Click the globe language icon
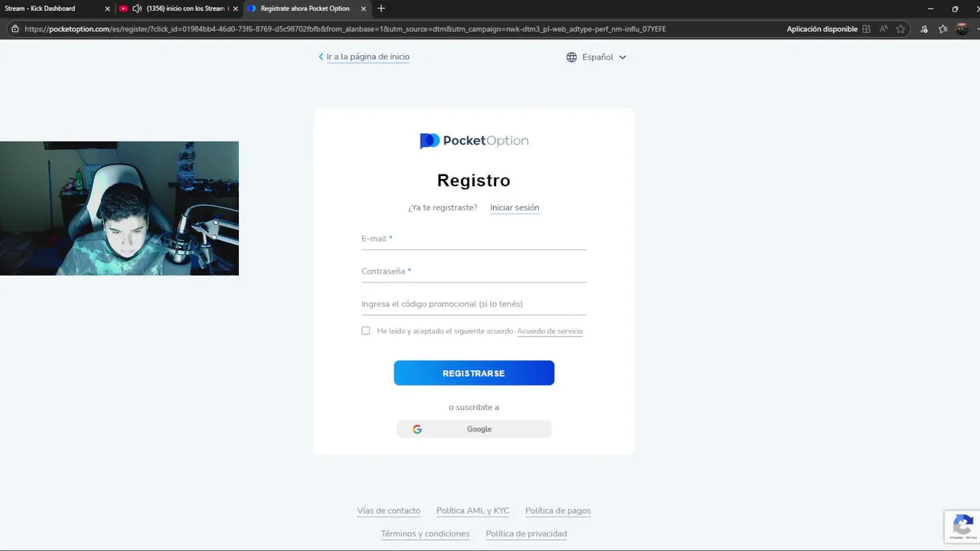The image size is (980, 551). click(x=572, y=57)
